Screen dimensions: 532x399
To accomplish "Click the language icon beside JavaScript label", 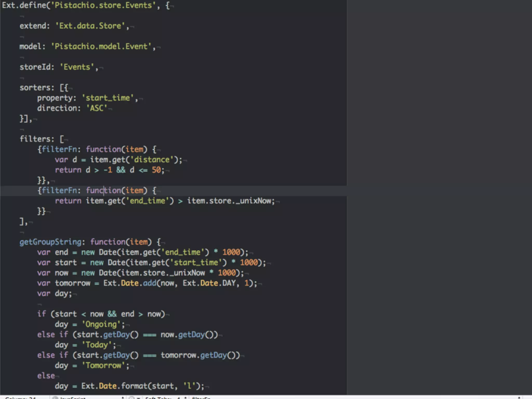I will click(55, 397).
